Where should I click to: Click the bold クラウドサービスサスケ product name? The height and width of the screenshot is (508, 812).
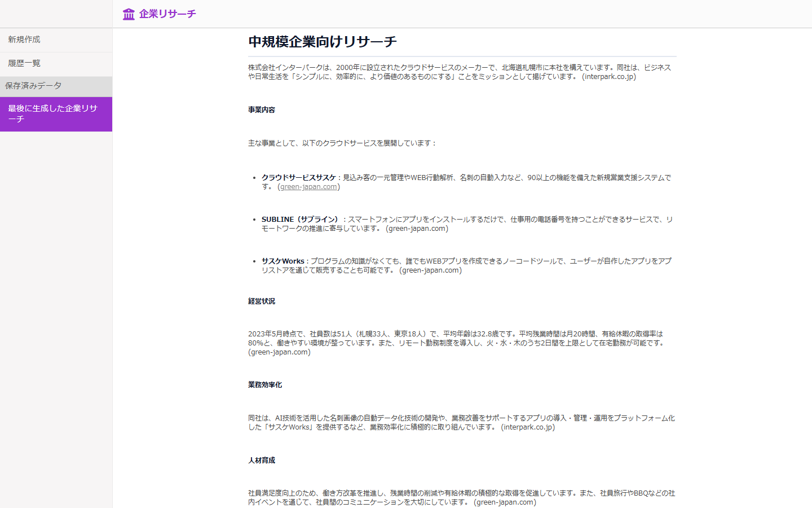tap(300, 176)
